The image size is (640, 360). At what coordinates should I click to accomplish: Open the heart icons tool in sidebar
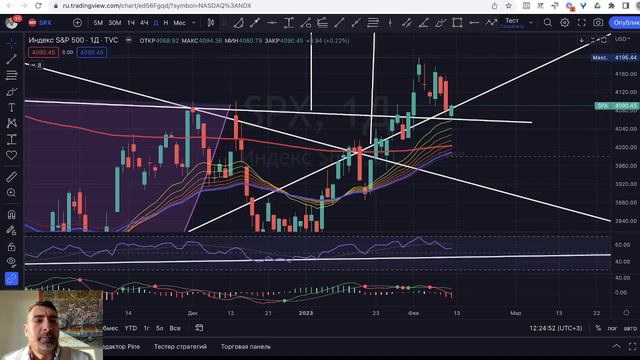(11, 156)
